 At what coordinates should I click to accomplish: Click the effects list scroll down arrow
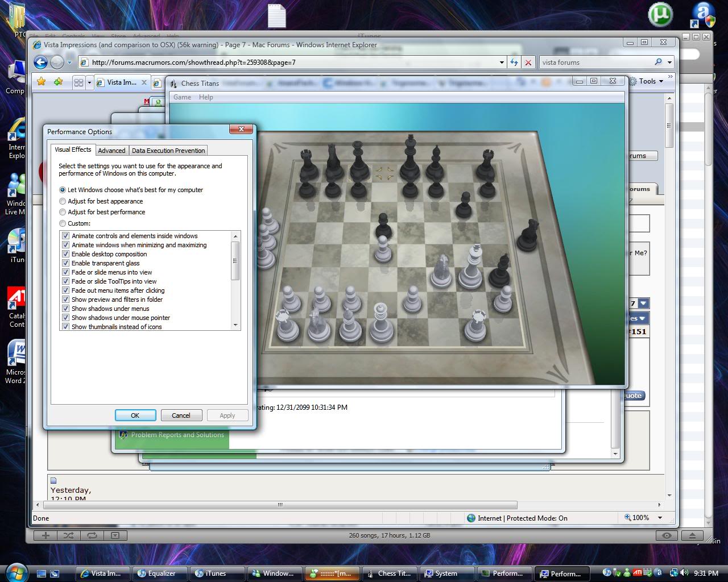[235, 325]
